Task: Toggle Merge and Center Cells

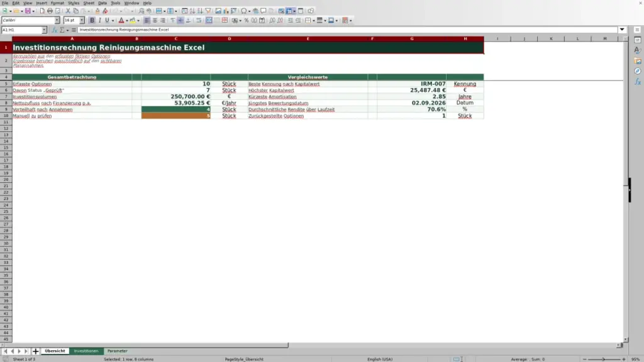Action: [x=209, y=21]
